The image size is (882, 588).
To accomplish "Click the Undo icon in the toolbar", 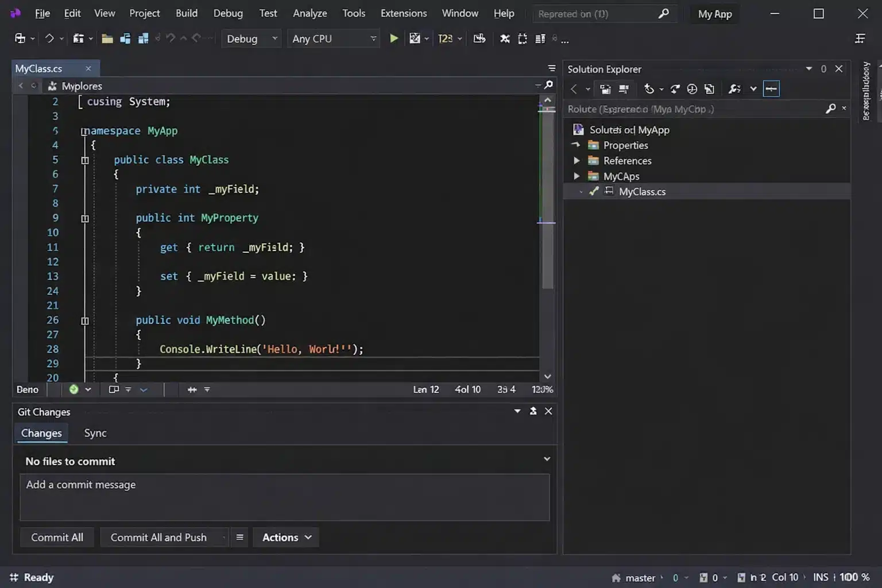I will 171,38.
